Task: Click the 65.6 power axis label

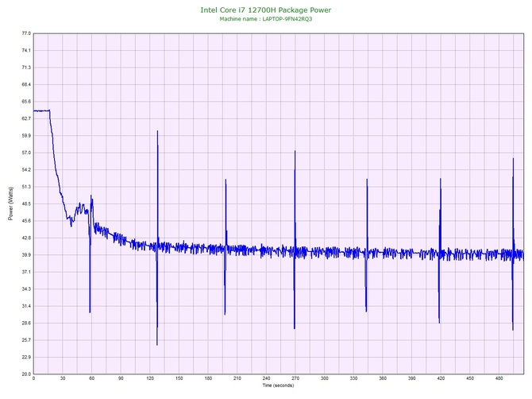Action: pos(26,102)
